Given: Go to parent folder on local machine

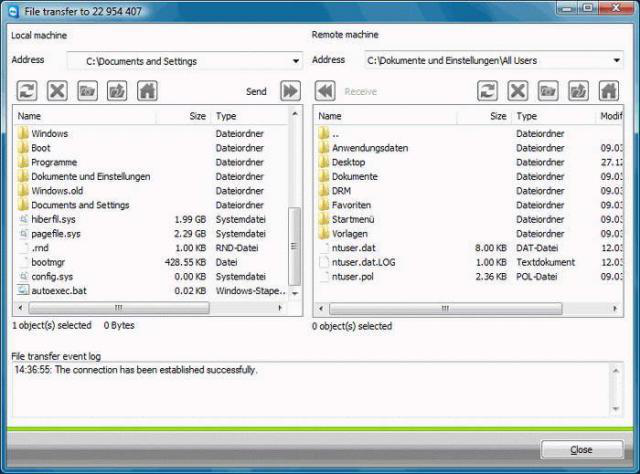Looking at the screenshot, I should [117, 91].
